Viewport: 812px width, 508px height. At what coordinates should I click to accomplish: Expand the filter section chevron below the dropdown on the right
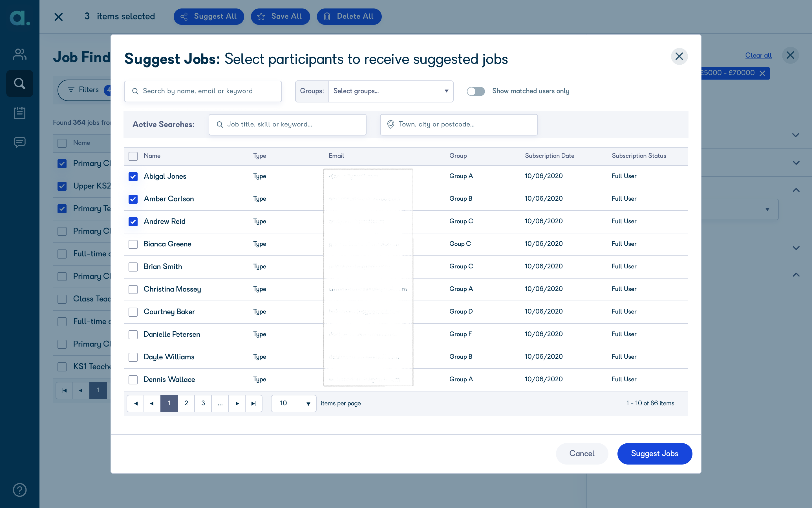pyautogui.click(x=796, y=248)
